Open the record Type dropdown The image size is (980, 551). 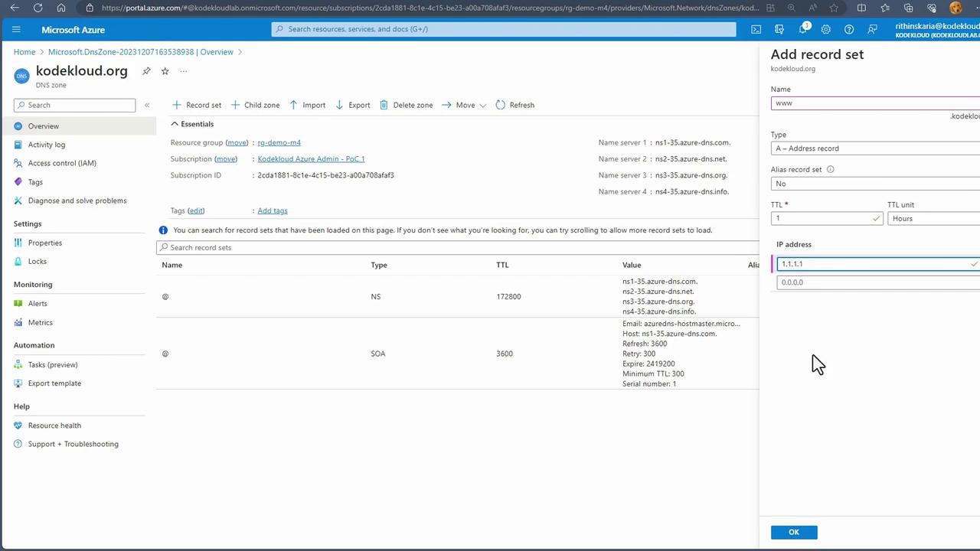(875, 148)
